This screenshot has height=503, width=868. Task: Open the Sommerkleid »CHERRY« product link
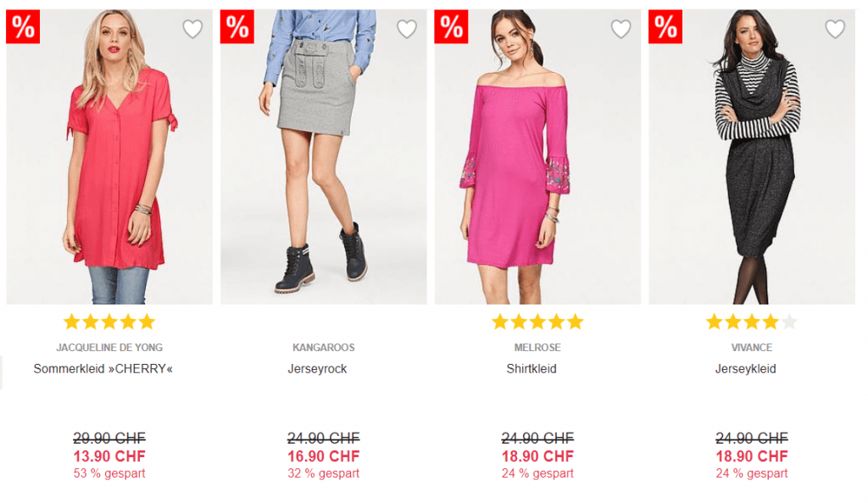click(x=103, y=369)
